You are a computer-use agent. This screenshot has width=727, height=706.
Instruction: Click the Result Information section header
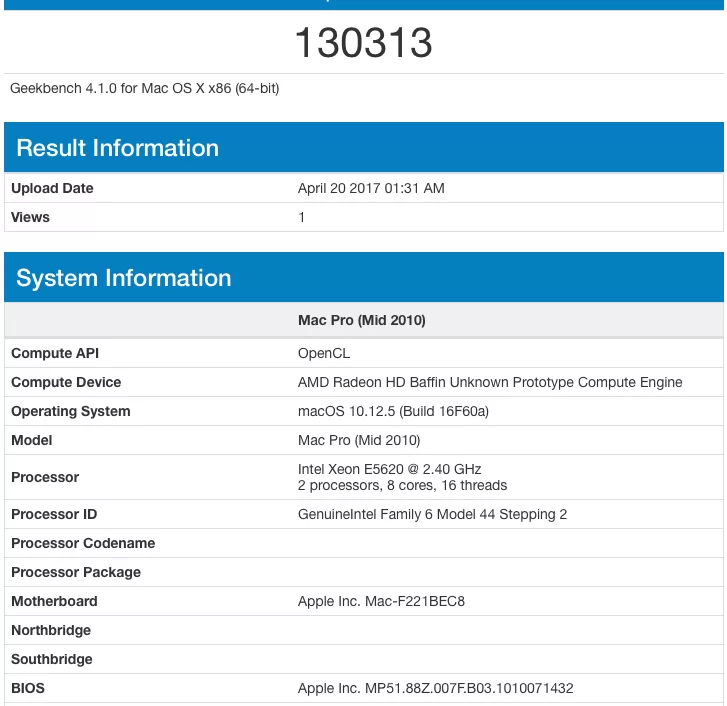pyautogui.click(x=364, y=147)
